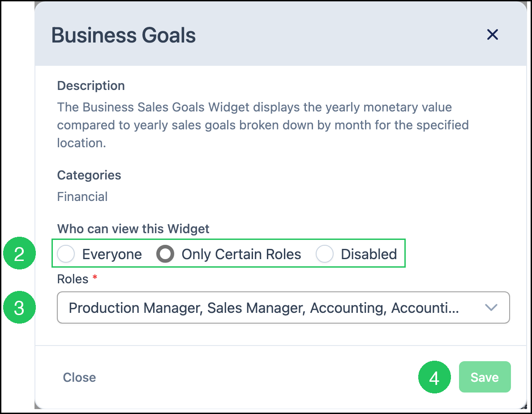
Task: Click the red required asterisk next to Roles
Action: 95,277
